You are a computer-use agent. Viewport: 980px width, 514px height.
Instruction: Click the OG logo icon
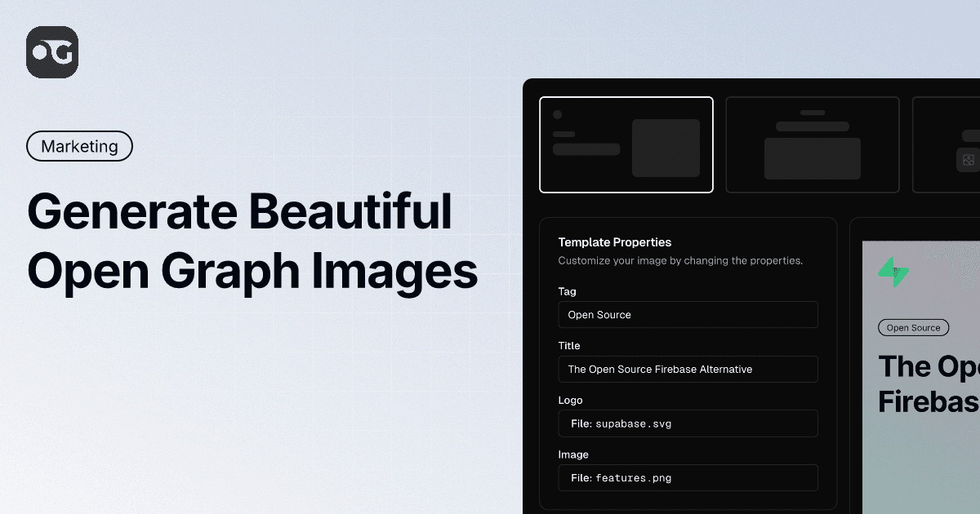coord(52,52)
